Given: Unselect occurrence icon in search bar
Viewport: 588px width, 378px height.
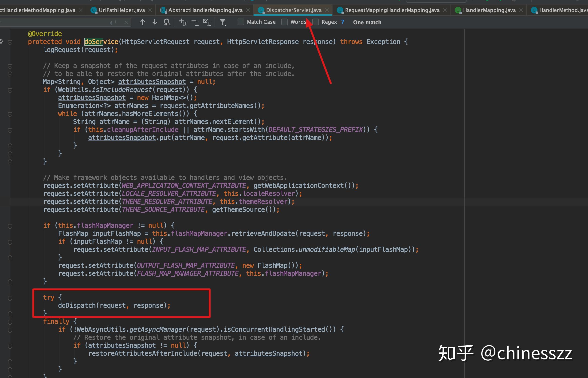Looking at the screenshot, I should point(195,23).
